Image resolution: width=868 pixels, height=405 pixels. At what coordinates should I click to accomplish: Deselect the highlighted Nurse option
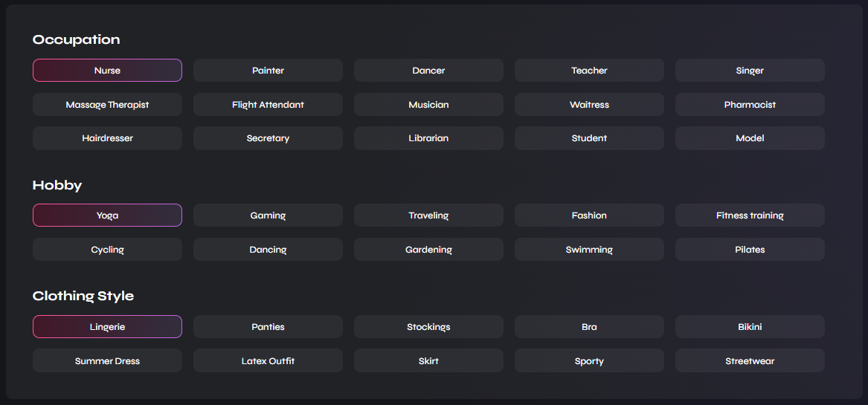107,71
